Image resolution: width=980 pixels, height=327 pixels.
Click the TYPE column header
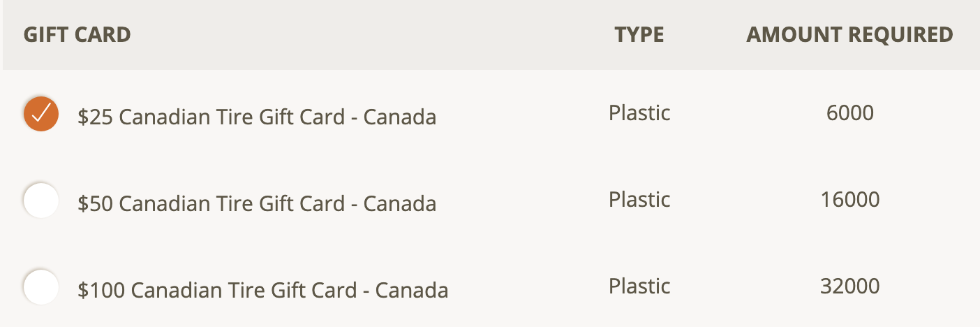pyautogui.click(x=639, y=34)
